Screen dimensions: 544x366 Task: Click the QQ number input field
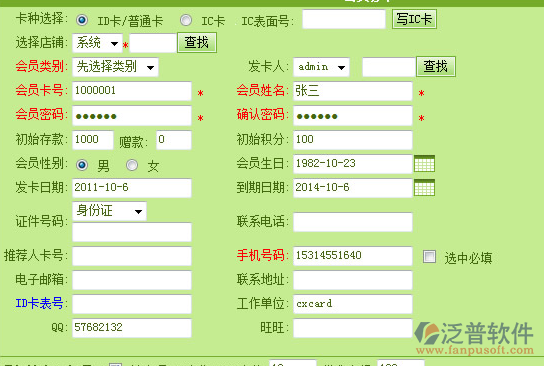132,328
